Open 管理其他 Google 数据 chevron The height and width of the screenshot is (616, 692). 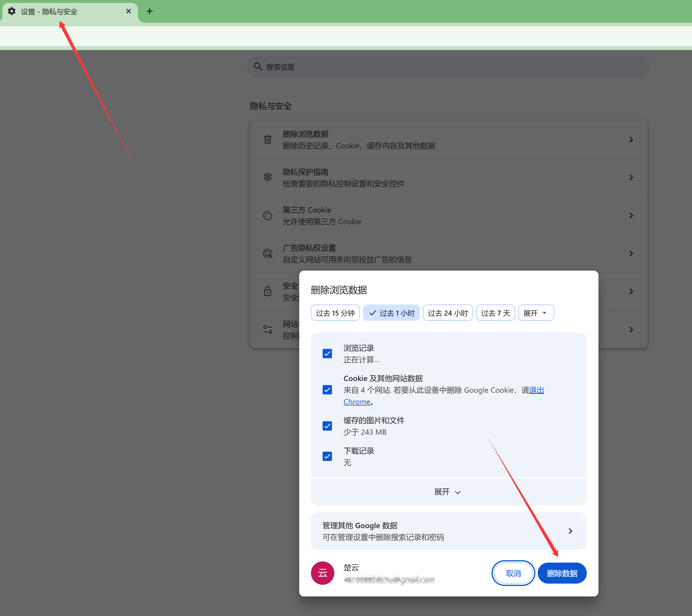[570, 531]
